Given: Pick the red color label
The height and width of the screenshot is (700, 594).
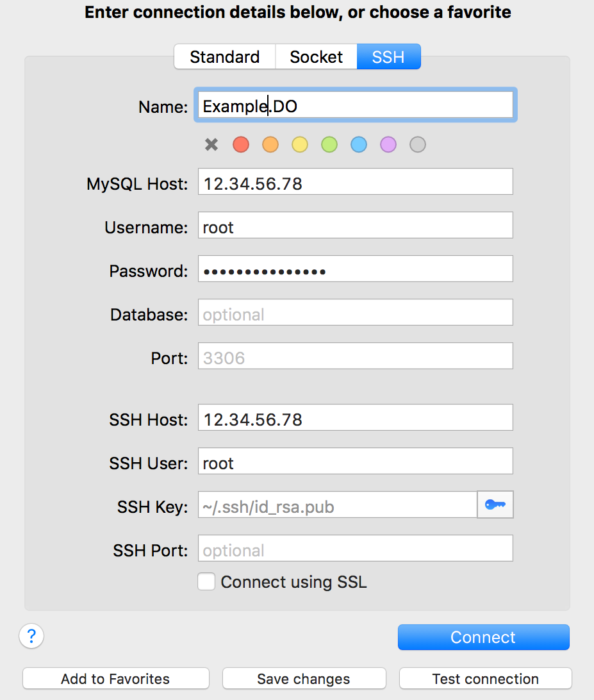Looking at the screenshot, I should pos(241,145).
